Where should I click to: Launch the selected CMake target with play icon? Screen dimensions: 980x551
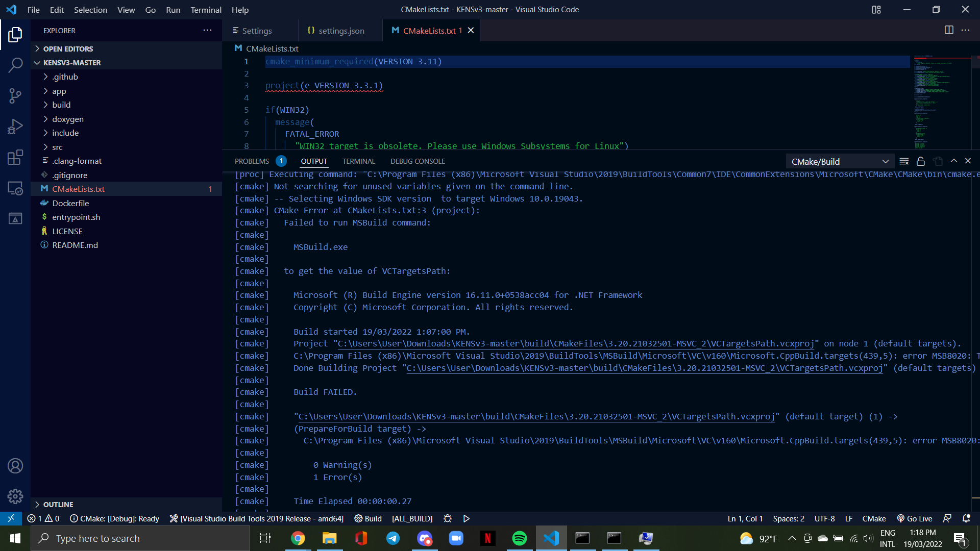(x=466, y=518)
